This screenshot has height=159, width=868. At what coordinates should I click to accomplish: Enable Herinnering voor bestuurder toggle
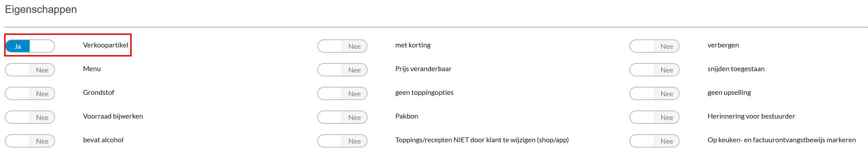(x=654, y=117)
